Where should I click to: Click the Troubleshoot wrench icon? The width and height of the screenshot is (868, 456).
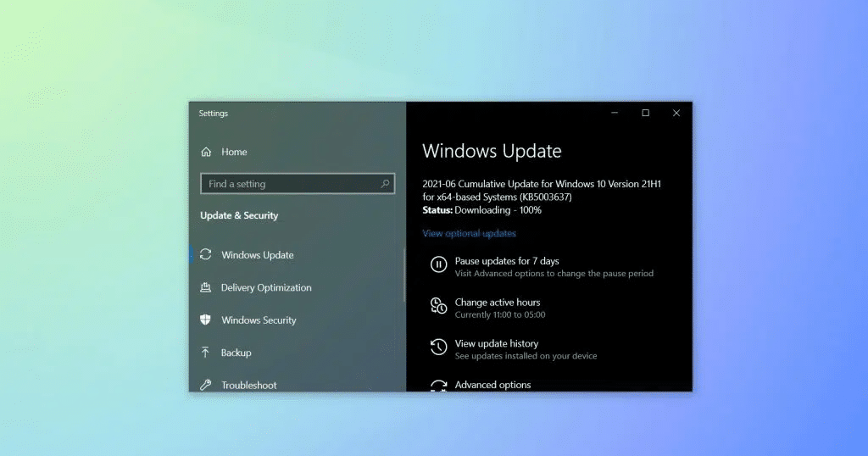coord(206,385)
